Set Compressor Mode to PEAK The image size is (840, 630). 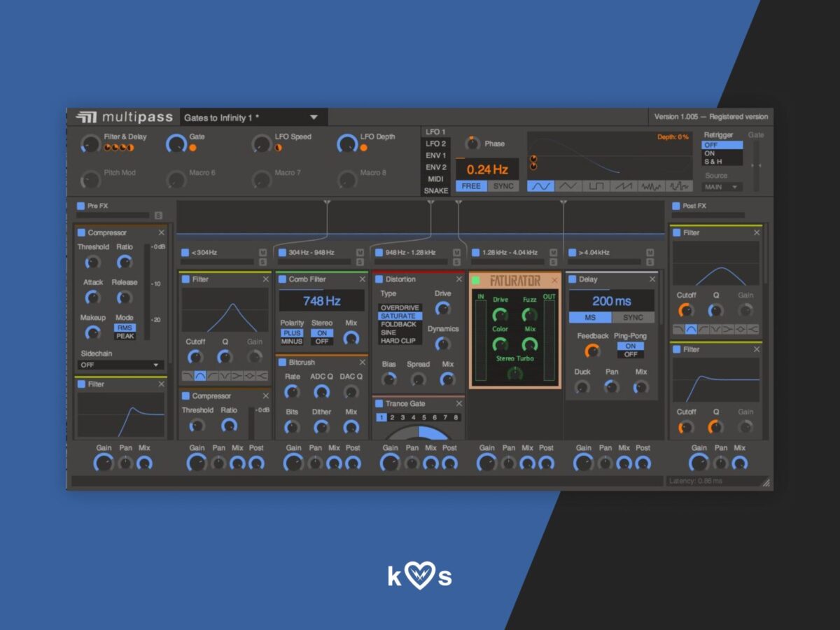tap(125, 336)
